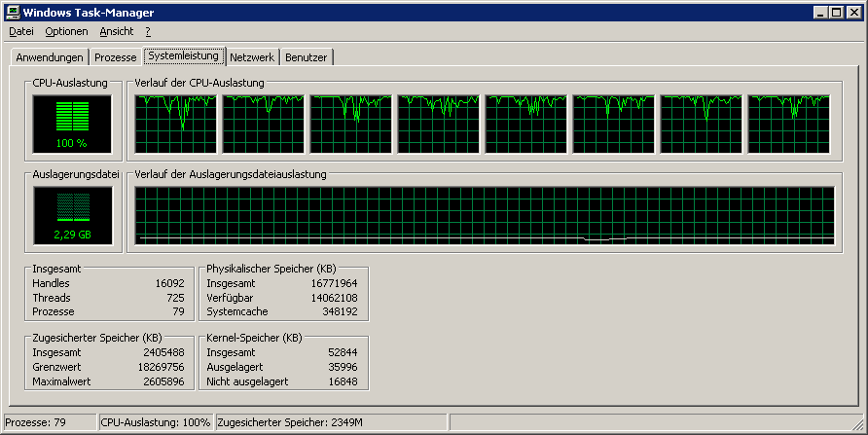Click the Zugesicherter Speicher status bar field

[331, 422]
